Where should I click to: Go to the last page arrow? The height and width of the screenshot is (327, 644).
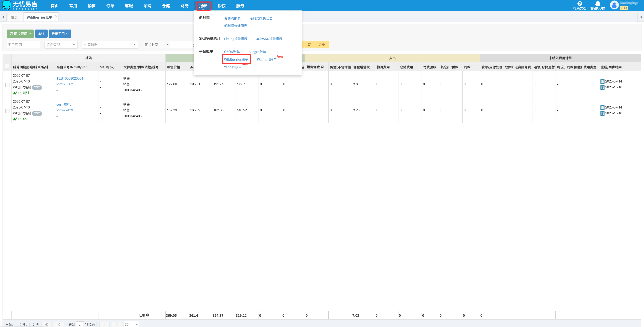point(117,324)
